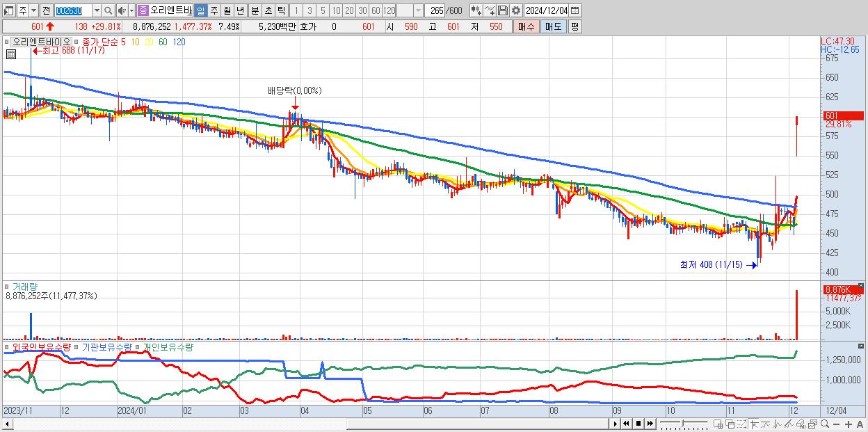
Task: Choose interval preset 60
Action: [376, 10]
